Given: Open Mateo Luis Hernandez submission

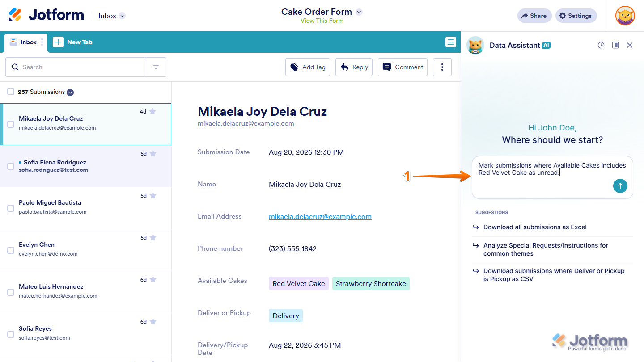Looking at the screenshot, I should click(85, 292).
